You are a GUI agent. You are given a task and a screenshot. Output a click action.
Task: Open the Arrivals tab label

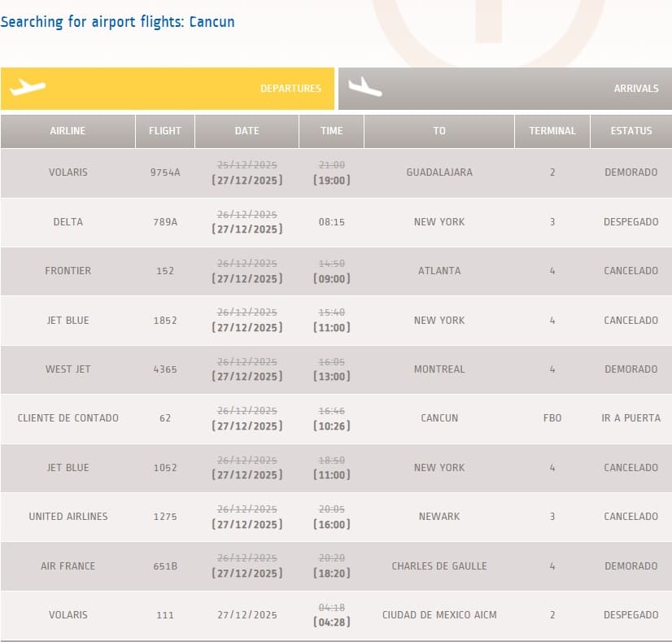click(x=635, y=89)
